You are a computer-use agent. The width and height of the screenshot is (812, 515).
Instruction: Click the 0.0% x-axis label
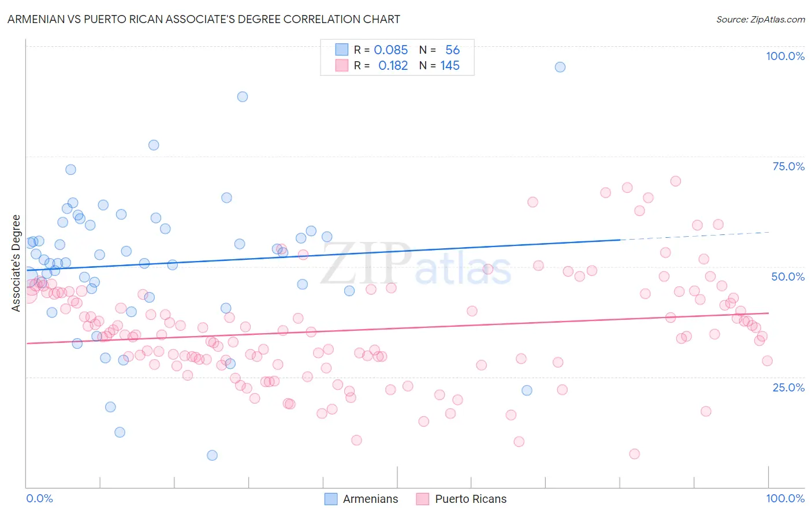pos(39,498)
